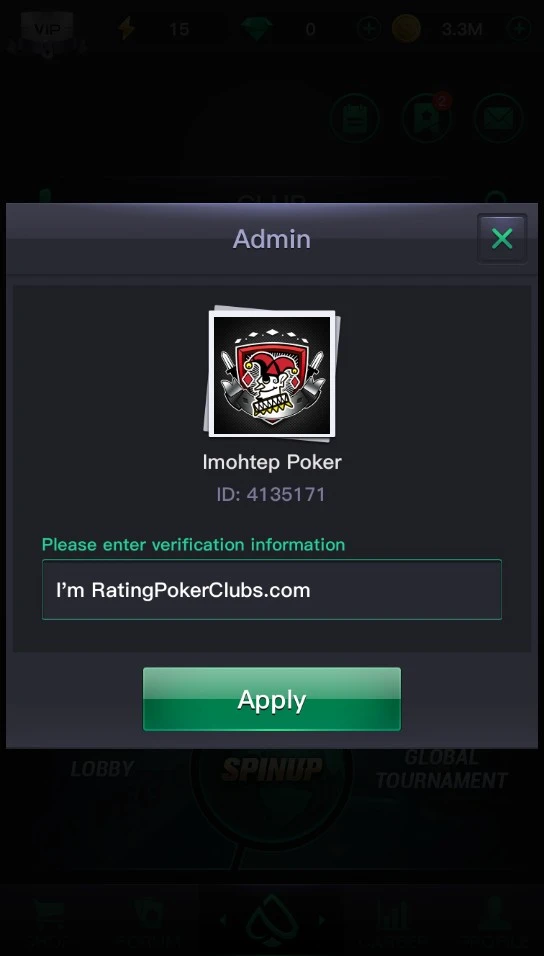Focus the verification information text field
This screenshot has width=544, height=956.
pos(271,590)
